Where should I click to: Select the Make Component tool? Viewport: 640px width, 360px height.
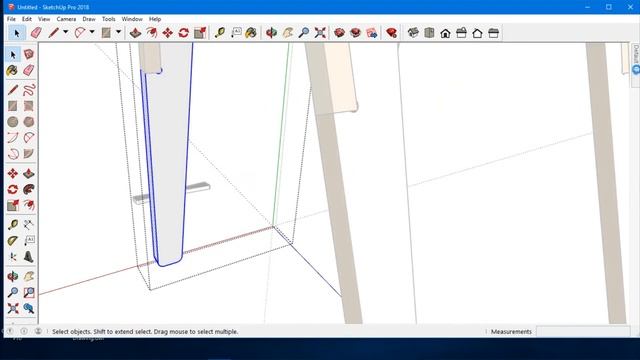(29, 54)
